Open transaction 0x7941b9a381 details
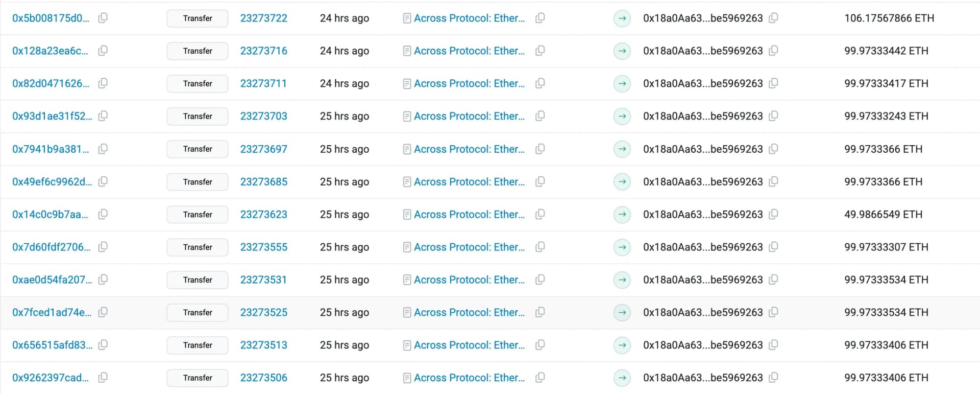This screenshot has width=980, height=394. (x=51, y=149)
